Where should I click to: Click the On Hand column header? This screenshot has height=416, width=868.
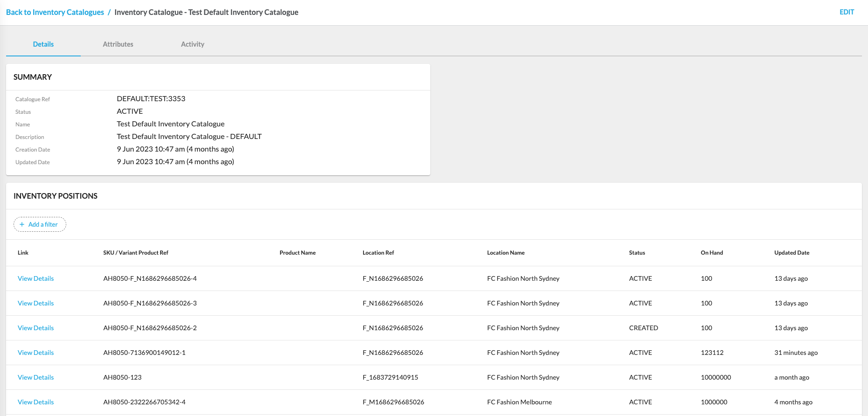point(712,253)
